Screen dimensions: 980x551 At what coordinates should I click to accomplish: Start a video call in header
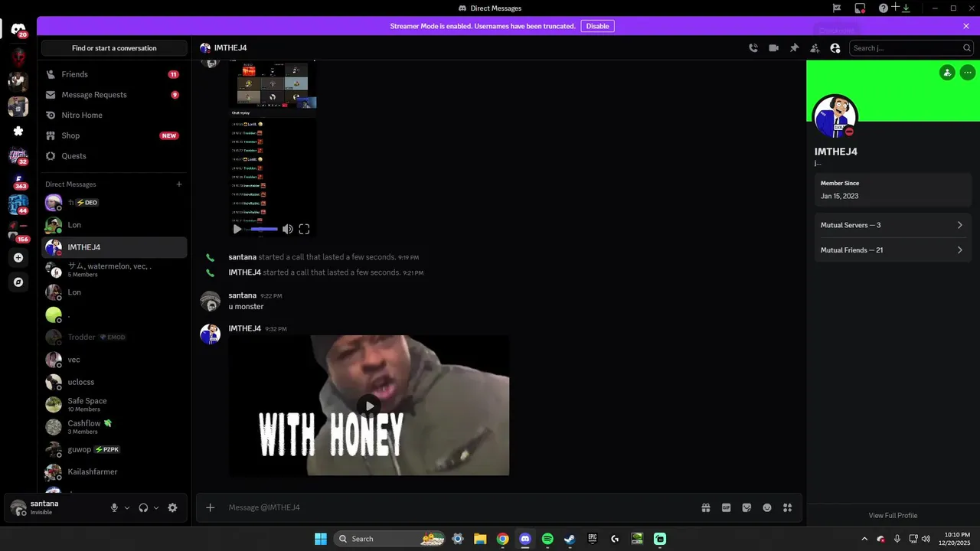pyautogui.click(x=774, y=48)
